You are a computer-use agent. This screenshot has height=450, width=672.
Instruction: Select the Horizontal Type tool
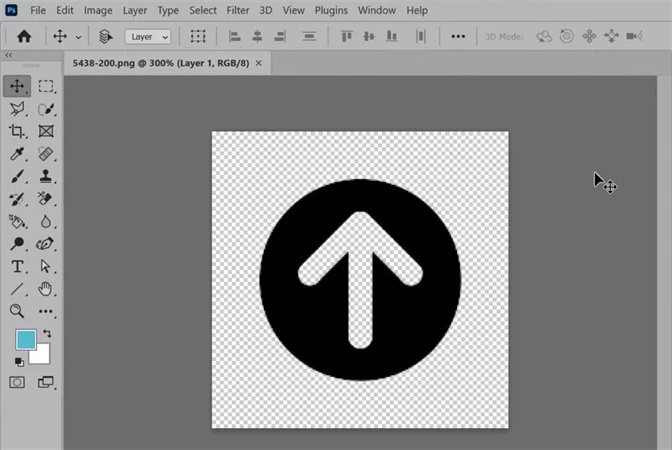17,266
